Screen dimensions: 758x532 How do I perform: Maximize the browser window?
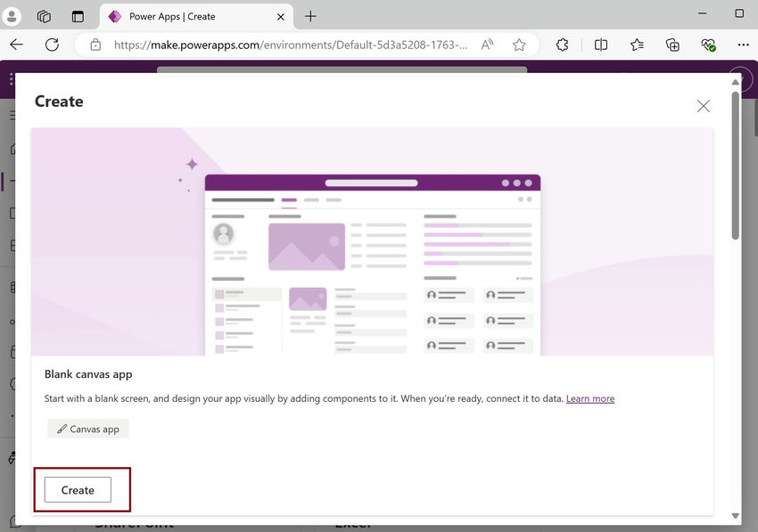pyautogui.click(x=739, y=13)
